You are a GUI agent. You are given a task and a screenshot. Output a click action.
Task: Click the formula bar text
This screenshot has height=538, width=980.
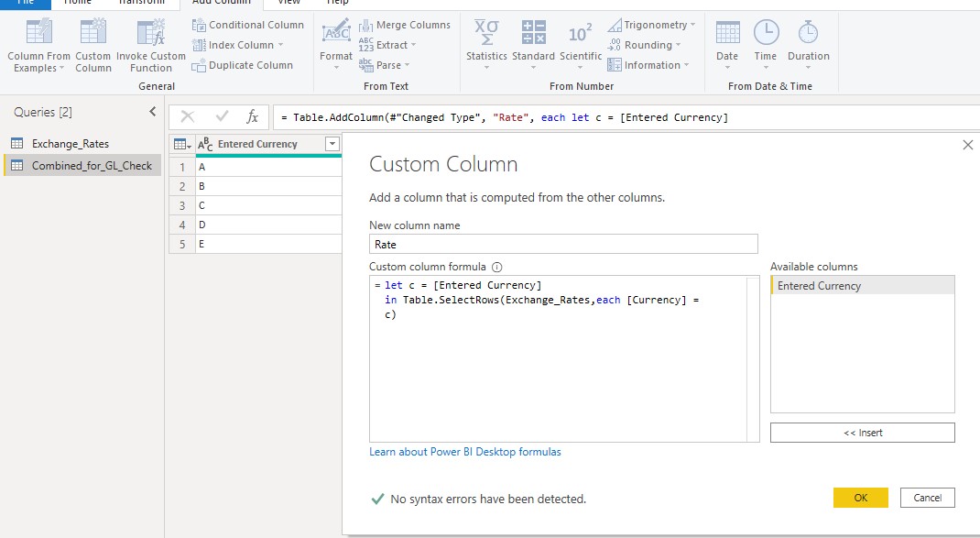(505, 117)
